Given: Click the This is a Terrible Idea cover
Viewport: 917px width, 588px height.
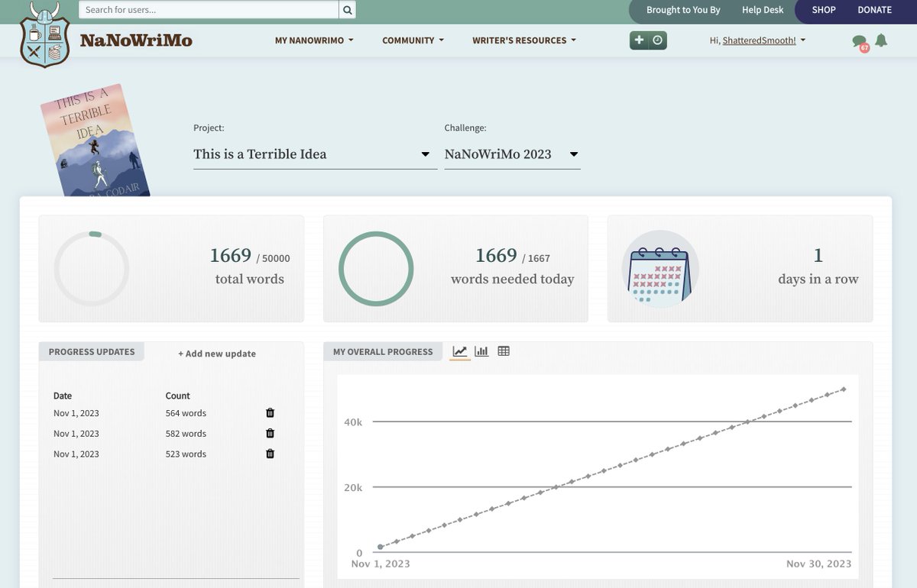Looking at the screenshot, I should [x=95, y=142].
